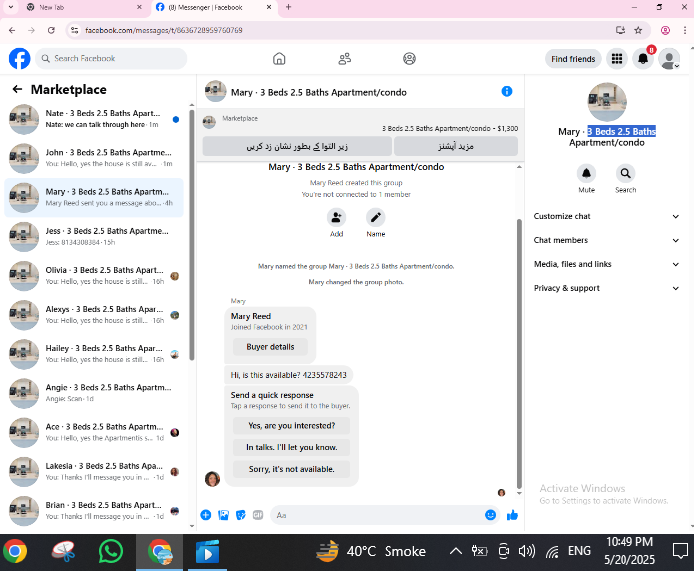Image resolution: width=694 pixels, height=571 pixels.
Task: Open the conversation information icon
Action: point(507,91)
